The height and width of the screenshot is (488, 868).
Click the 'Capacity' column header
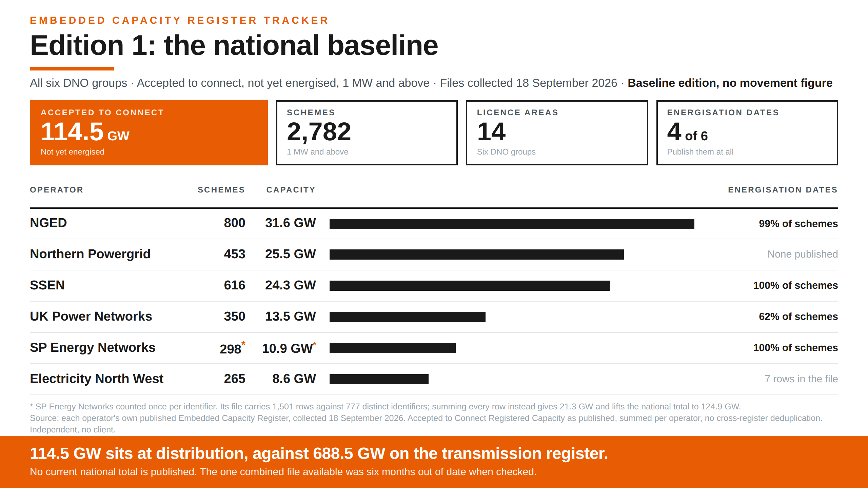(291, 190)
